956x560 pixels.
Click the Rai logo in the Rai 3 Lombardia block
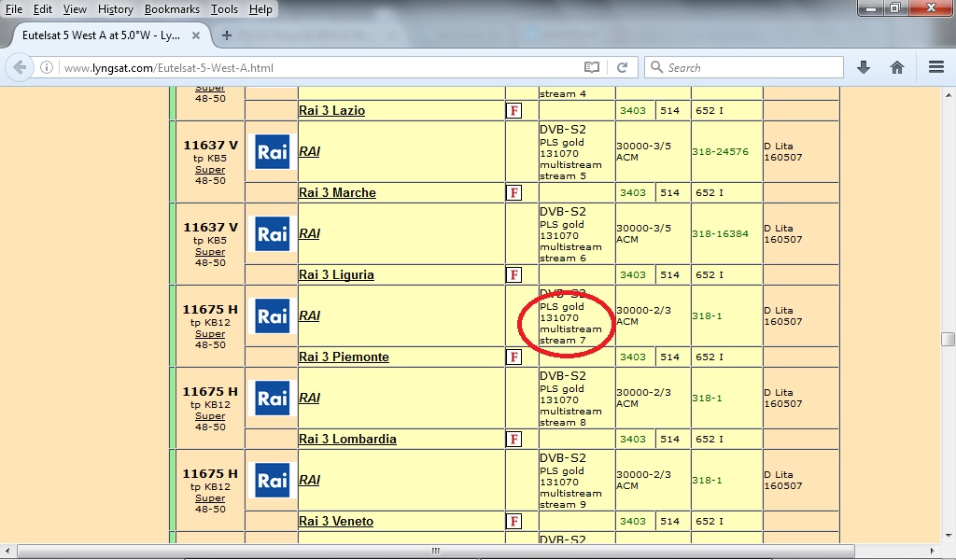tap(272, 398)
